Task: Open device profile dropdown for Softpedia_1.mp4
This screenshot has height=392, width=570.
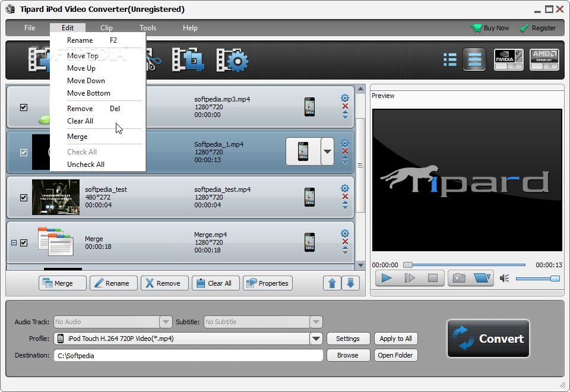Action: coord(327,151)
